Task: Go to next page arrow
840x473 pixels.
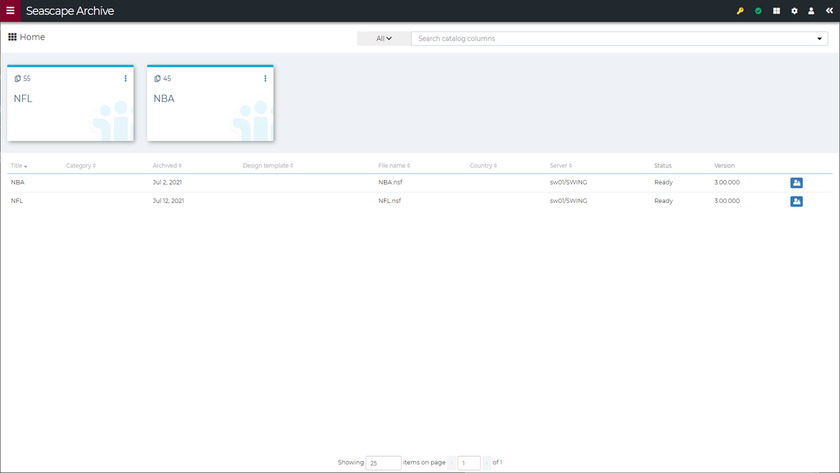Action: [x=486, y=463]
